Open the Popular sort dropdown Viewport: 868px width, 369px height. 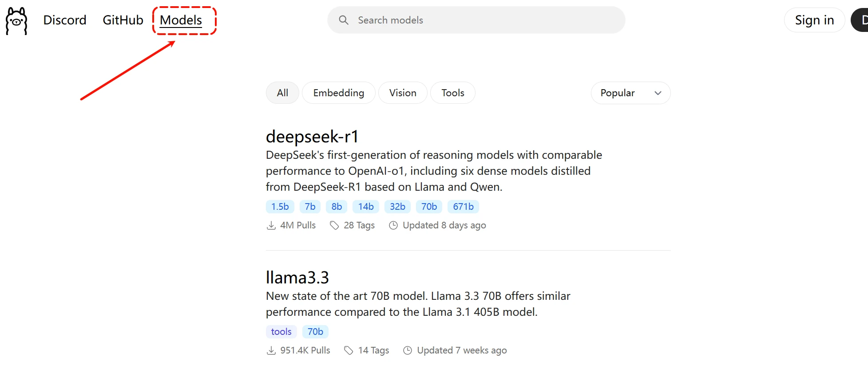click(630, 93)
